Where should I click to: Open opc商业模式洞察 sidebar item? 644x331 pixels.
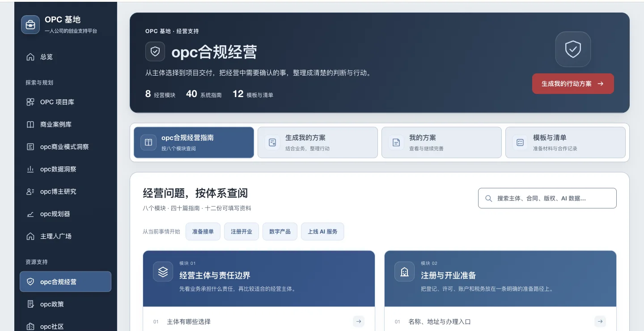65,147
